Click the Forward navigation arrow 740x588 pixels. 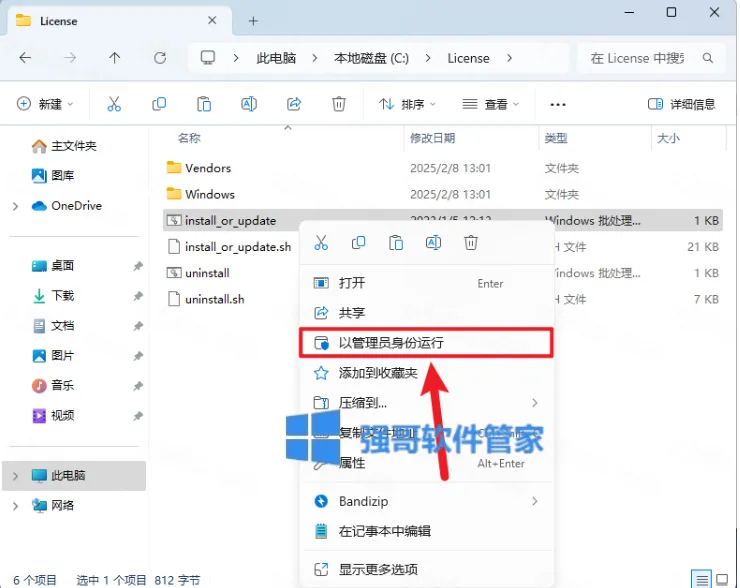click(x=70, y=58)
